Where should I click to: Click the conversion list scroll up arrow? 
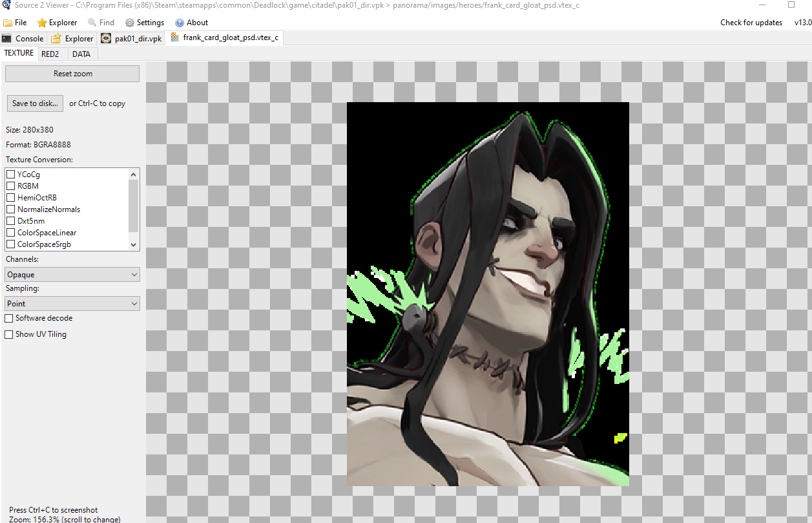click(134, 174)
